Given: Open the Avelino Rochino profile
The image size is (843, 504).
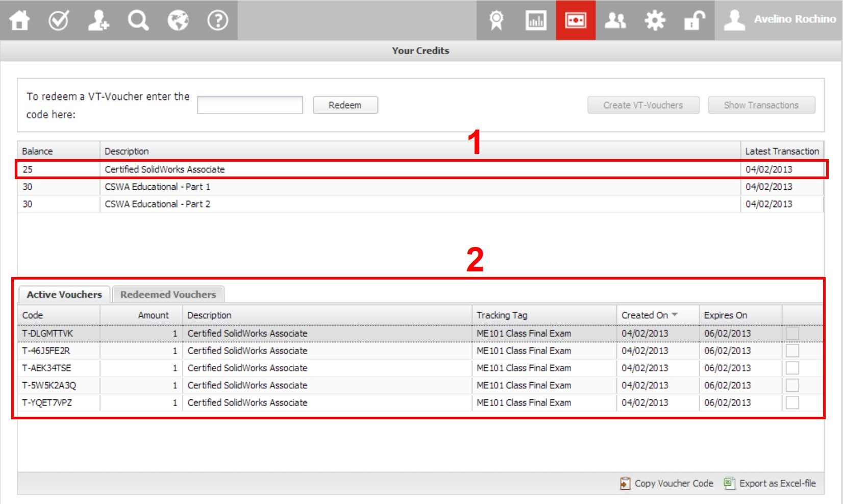Looking at the screenshot, I should tap(735, 20).
